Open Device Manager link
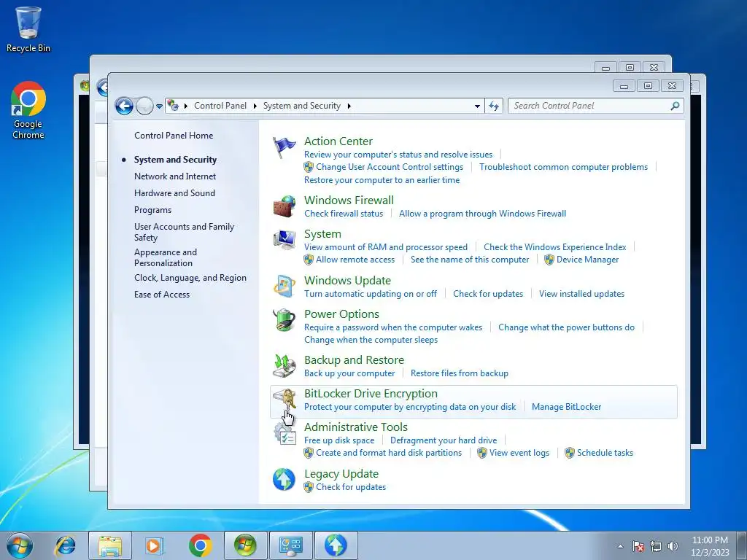The image size is (747, 560). (x=587, y=260)
